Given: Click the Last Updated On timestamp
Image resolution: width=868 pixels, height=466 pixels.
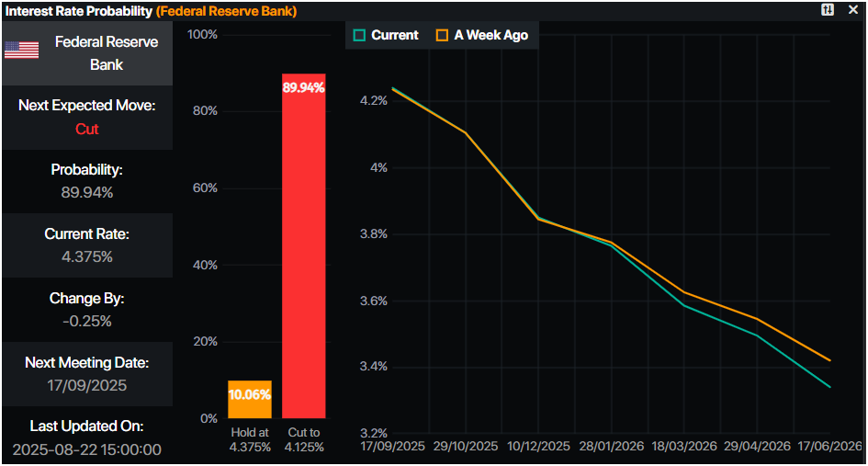Looking at the screenshot, I should (87, 449).
